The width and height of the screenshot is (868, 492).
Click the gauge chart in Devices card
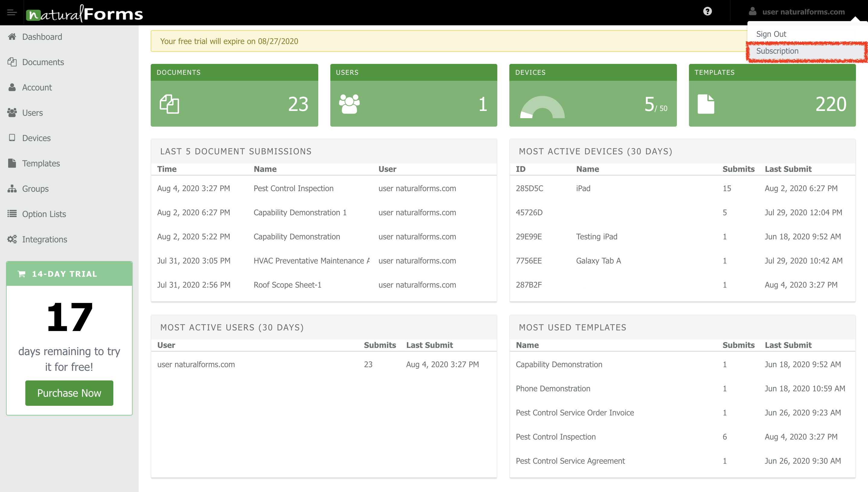coord(542,107)
